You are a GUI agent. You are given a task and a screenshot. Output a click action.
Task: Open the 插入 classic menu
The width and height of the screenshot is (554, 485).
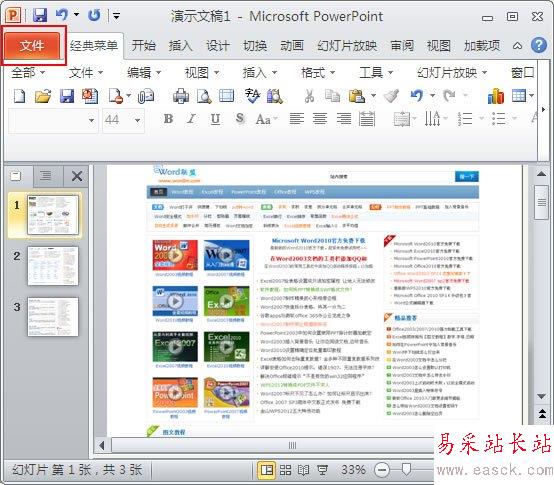click(260, 72)
